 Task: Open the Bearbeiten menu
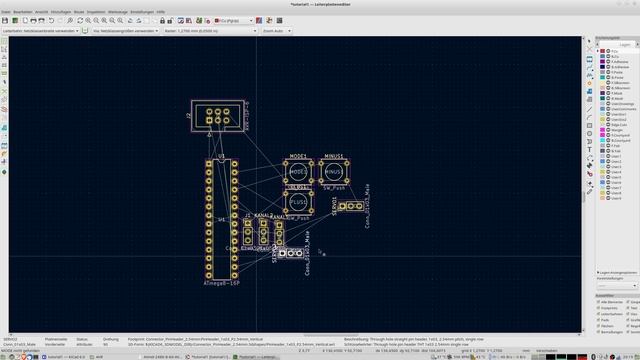pyautogui.click(x=23, y=12)
